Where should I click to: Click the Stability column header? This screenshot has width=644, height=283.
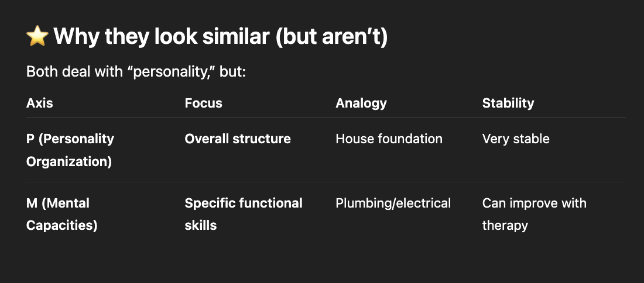508,103
